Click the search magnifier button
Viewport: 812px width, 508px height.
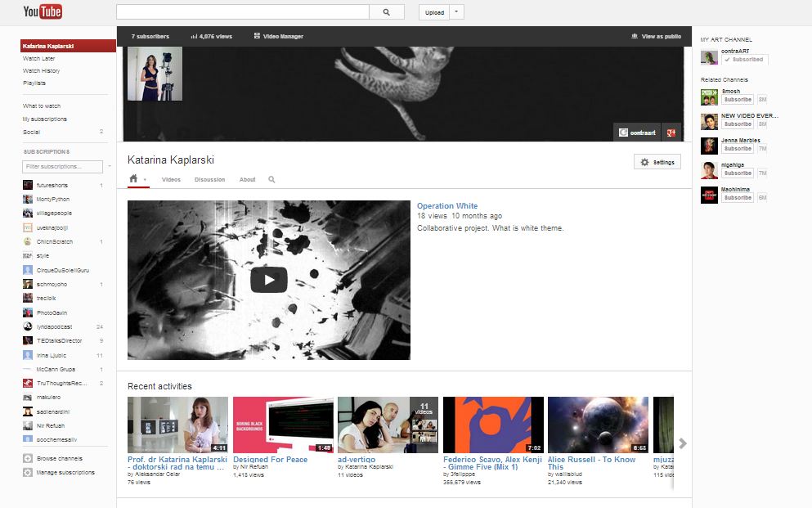tap(386, 12)
